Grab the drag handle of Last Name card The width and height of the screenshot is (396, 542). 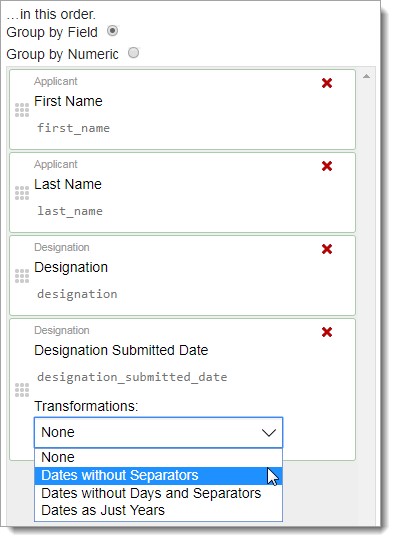pyautogui.click(x=22, y=193)
